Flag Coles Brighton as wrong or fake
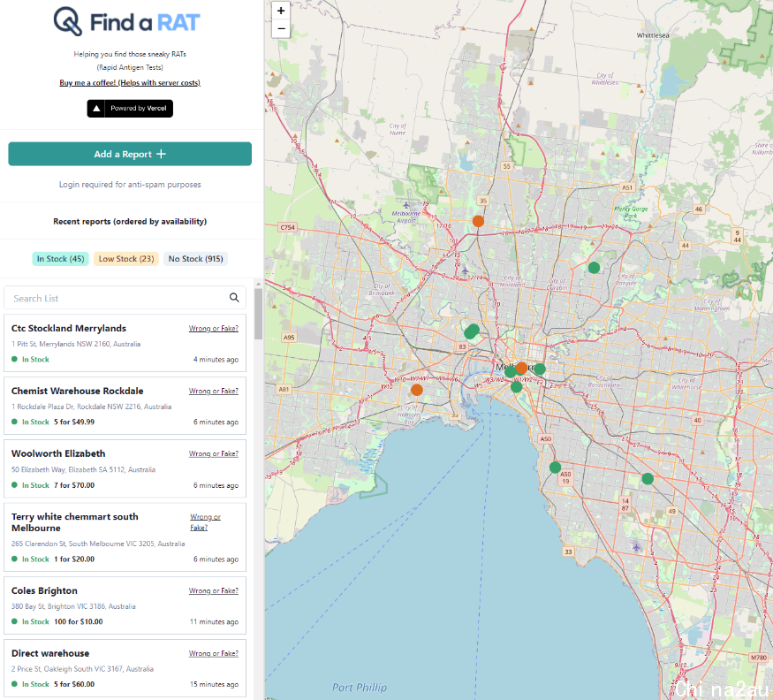This screenshot has height=700, width=773. [214, 590]
